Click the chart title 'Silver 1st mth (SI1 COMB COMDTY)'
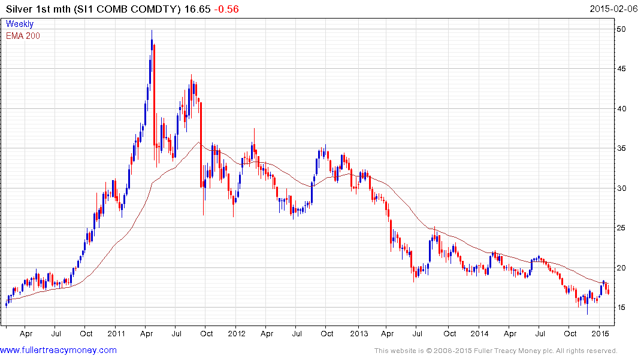Viewport: 644px width, 359px height. [93, 9]
